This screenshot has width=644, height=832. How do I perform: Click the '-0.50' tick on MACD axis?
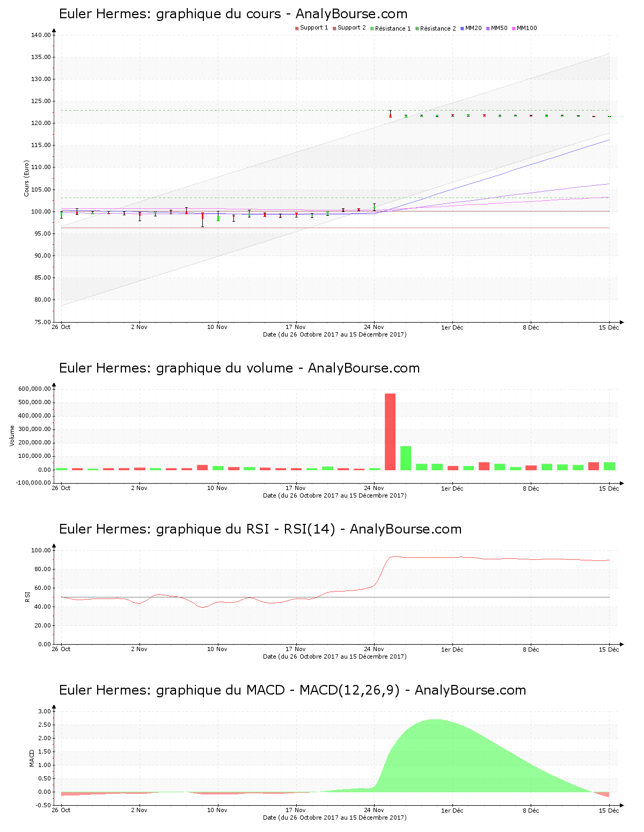point(43,806)
